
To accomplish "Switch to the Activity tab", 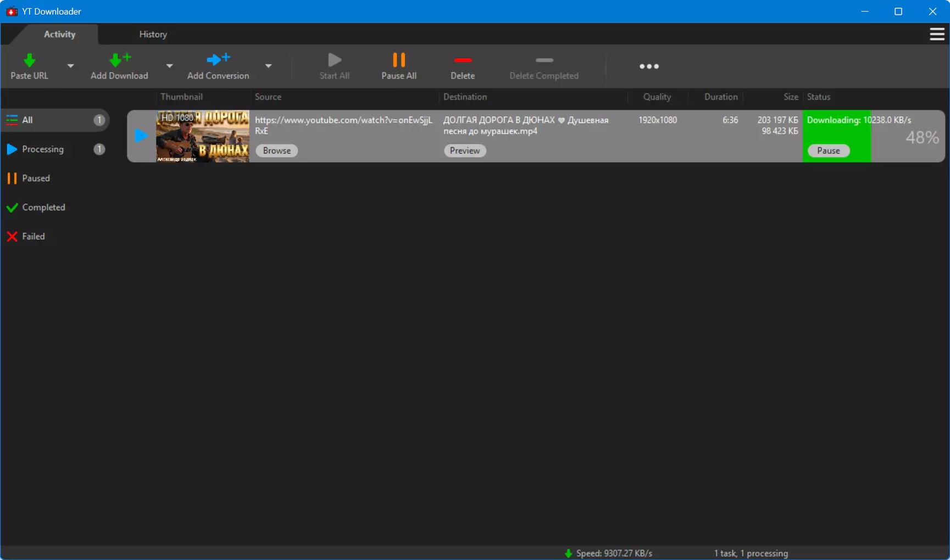I will (59, 34).
